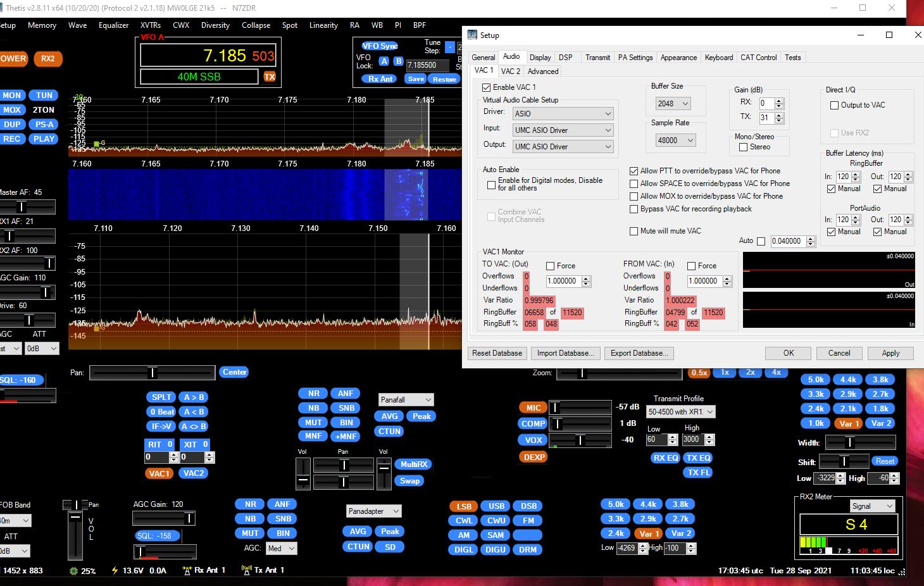The width and height of the screenshot is (924, 586).
Task: Check the Mute will mute VAC checkbox
Action: coord(634,231)
